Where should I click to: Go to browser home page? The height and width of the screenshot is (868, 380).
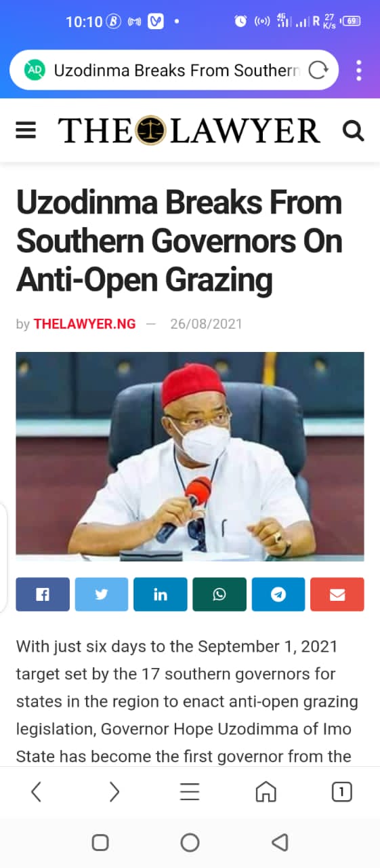pos(266,791)
